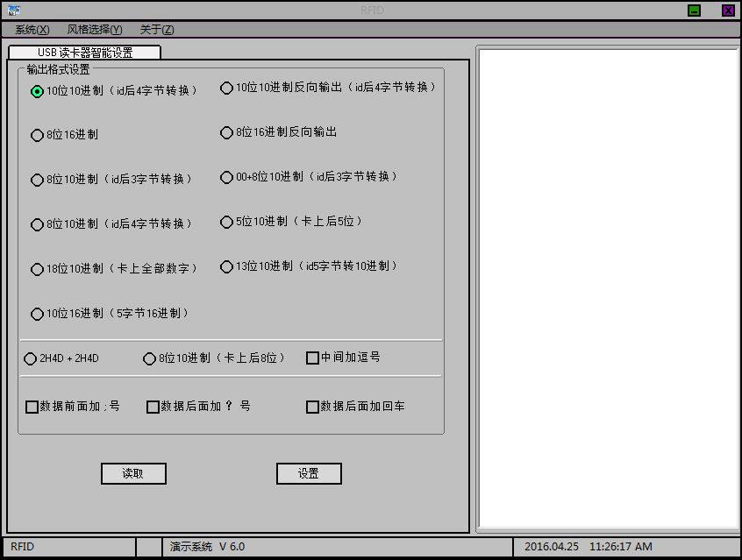Click the 读取 button
The image size is (742, 560).
(133, 473)
